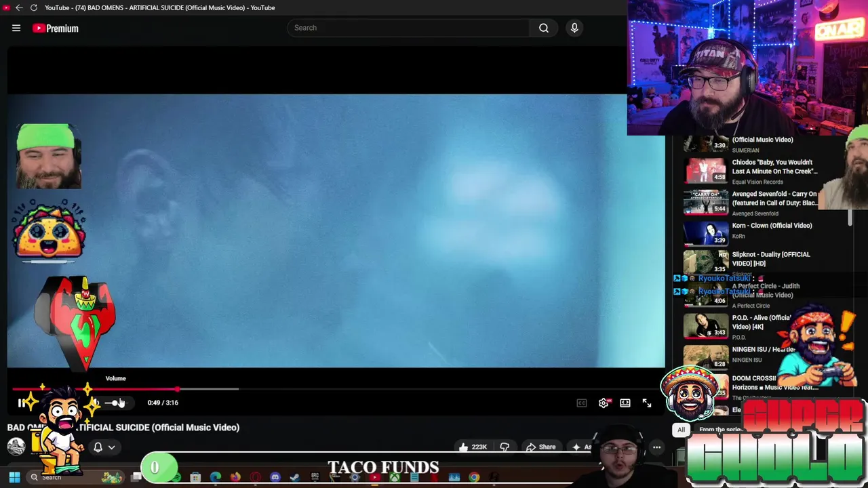Screen dimensions: 868x488
Task: Start voice search with the microphone icon
Action: point(574,28)
